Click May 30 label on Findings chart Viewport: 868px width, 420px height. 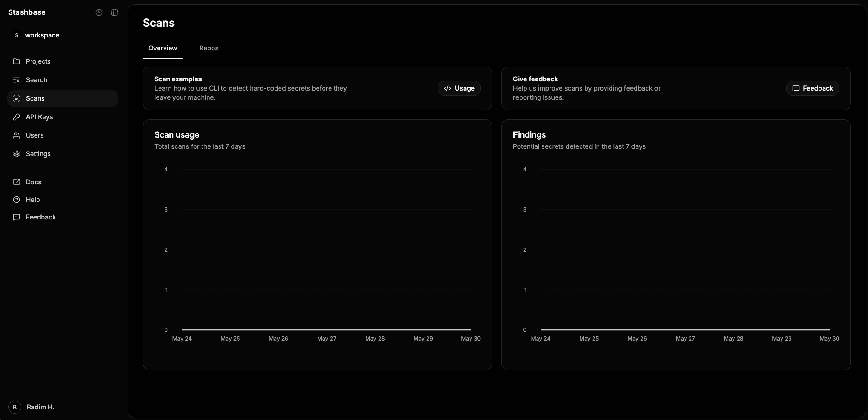click(829, 339)
